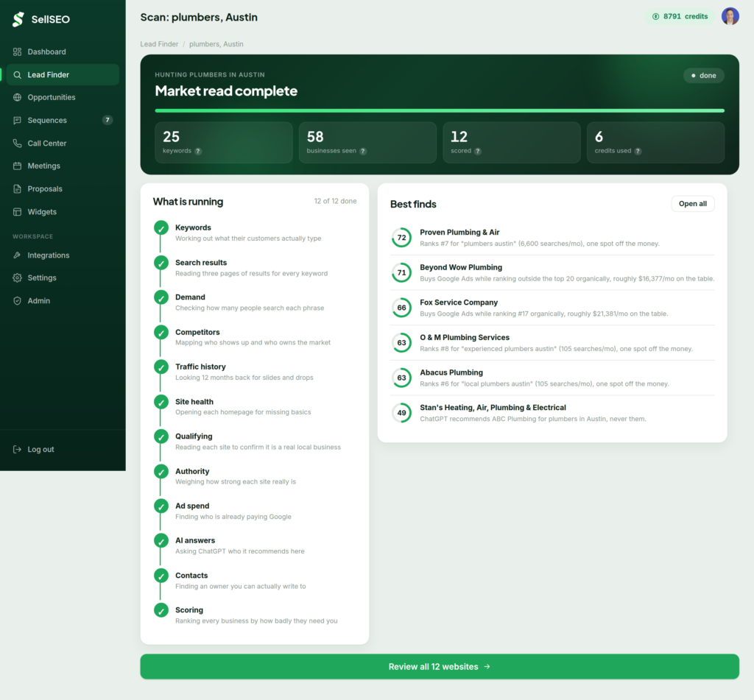
Task: Go to Opportunities in the sidebar
Action: (x=63, y=97)
